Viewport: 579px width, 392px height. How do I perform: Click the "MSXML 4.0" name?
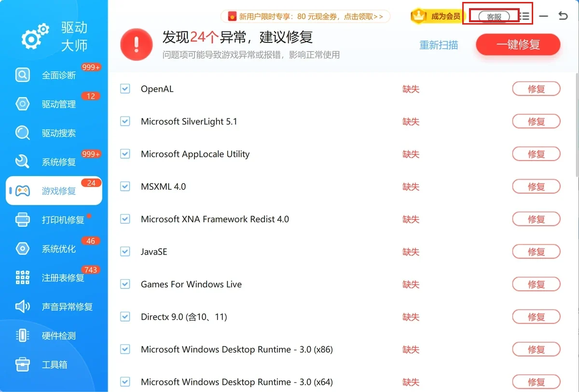pyautogui.click(x=163, y=187)
